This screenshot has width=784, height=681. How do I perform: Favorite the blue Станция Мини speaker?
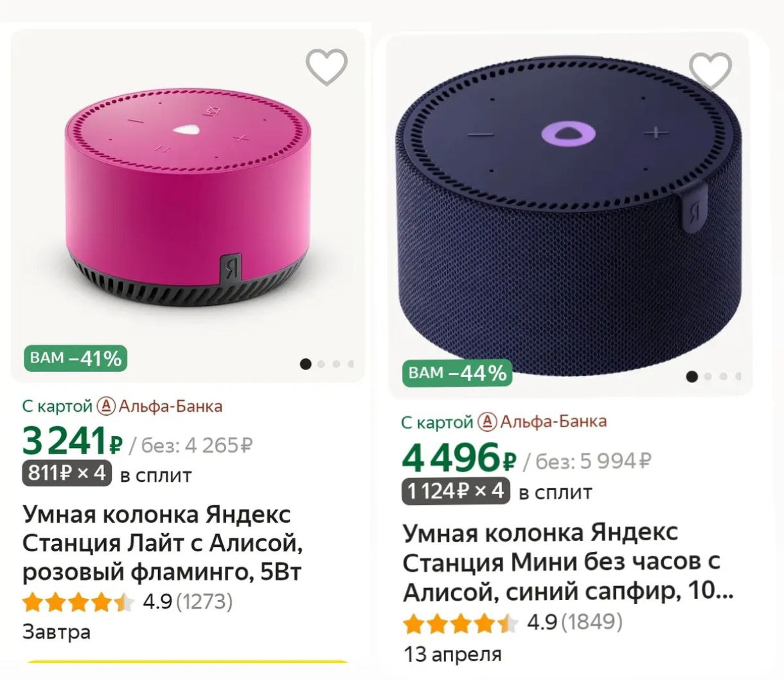(x=710, y=69)
